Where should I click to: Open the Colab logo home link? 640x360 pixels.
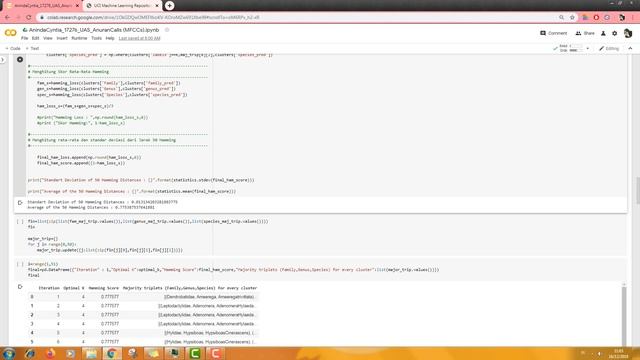(11, 33)
